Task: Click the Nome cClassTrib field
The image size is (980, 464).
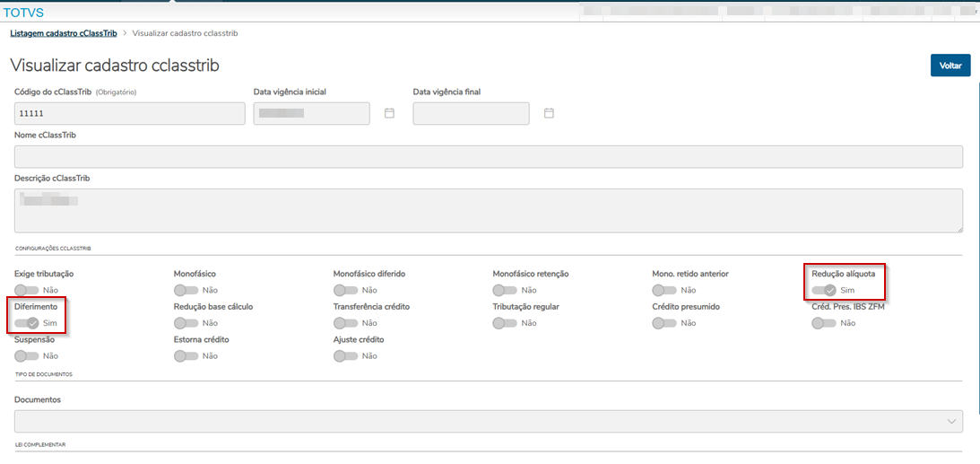Action: point(489,157)
